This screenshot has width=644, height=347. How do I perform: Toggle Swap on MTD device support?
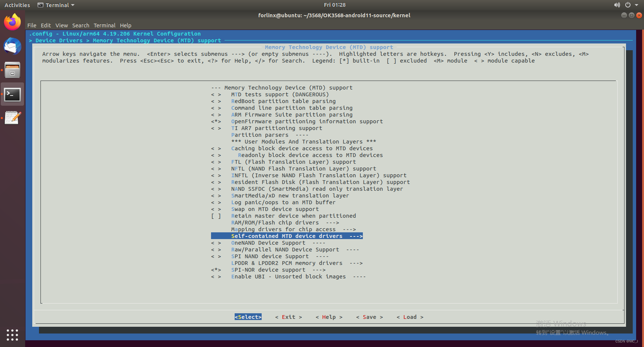click(265, 209)
